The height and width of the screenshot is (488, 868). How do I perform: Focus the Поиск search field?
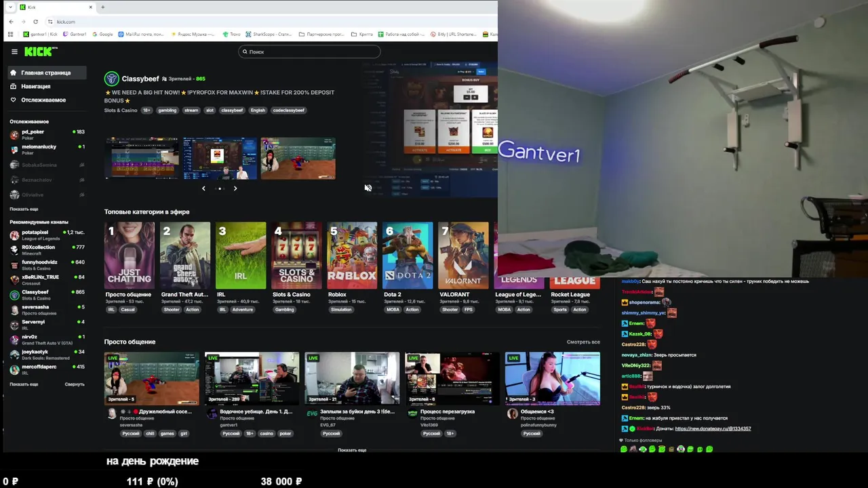[309, 52]
